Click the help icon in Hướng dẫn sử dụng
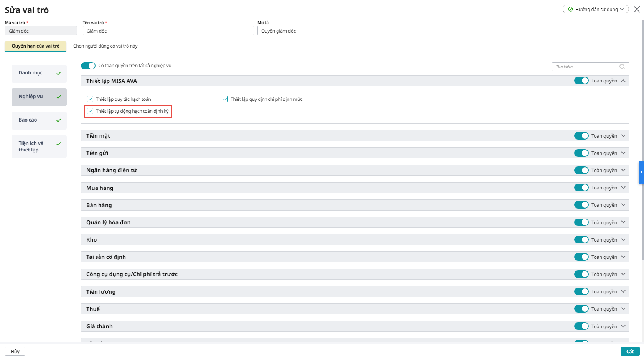The height and width of the screenshot is (357, 644). [x=570, y=9]
